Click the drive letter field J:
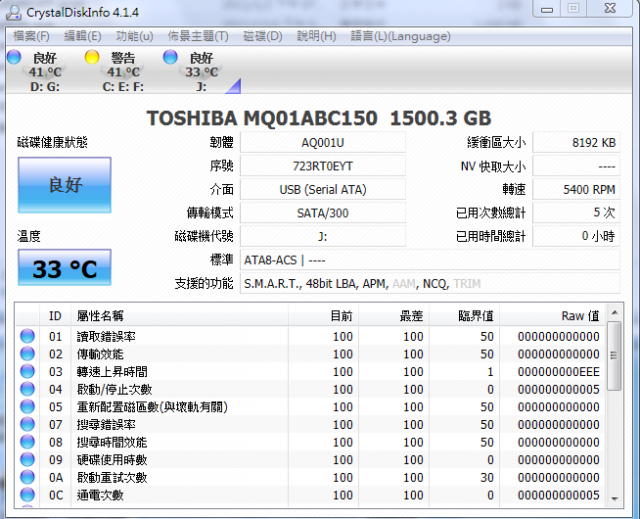The width and height of the screenshot is (640, 519). point(322,236)
